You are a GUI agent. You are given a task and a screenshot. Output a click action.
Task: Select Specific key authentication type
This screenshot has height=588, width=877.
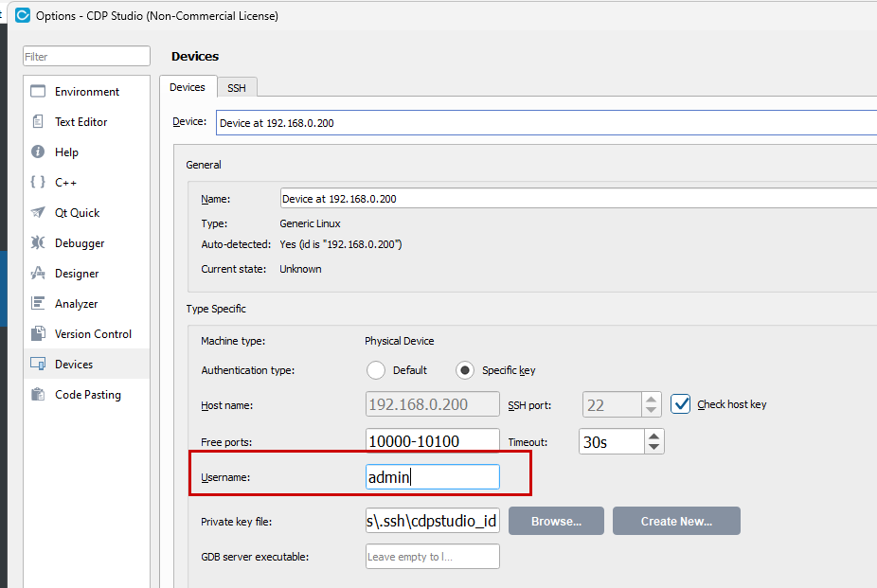click(465, 370)
